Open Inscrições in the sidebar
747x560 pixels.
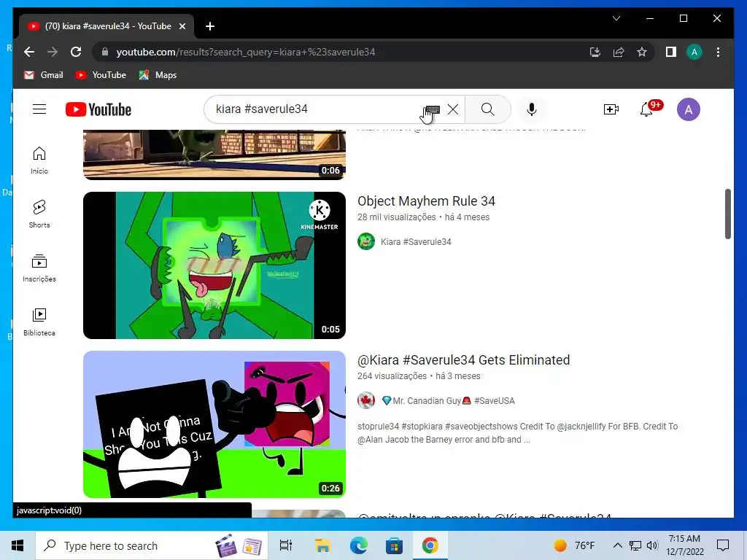39,268
